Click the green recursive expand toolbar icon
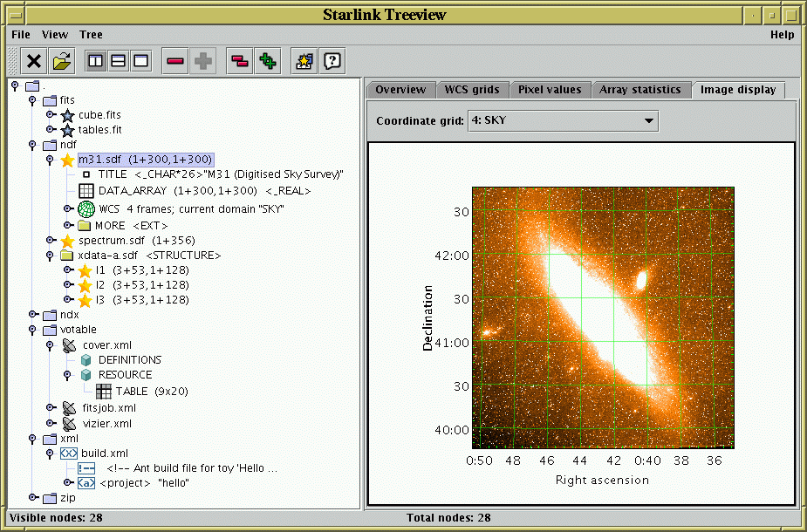This screenshot has width=807, height=532. [268, 61]
